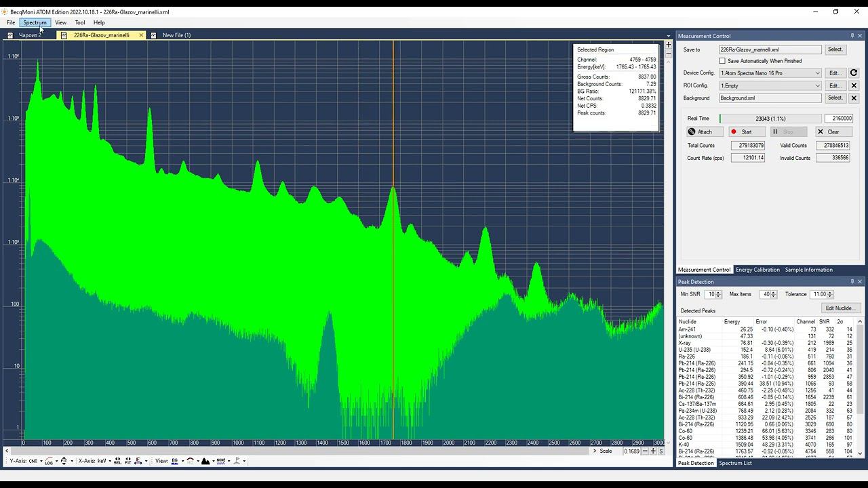Click the S scale reset button
The height and width of the screenshot is (488, 868).
pos(661,451)
